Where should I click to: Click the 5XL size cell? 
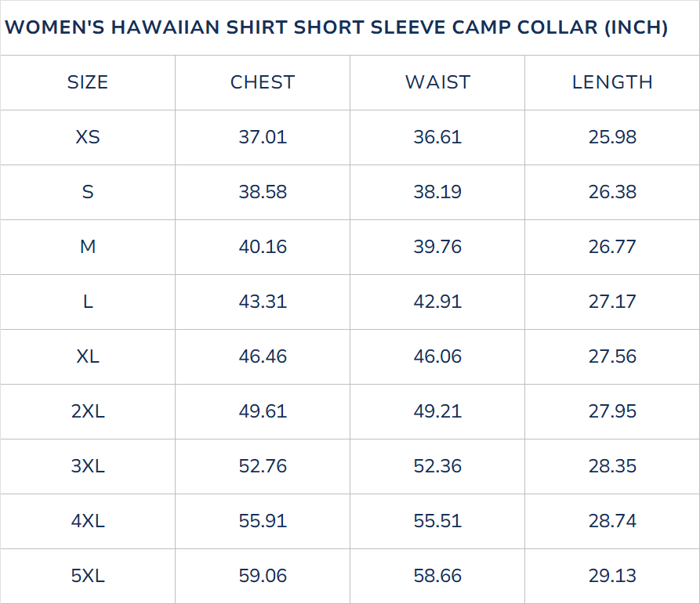tap(88, 576)
